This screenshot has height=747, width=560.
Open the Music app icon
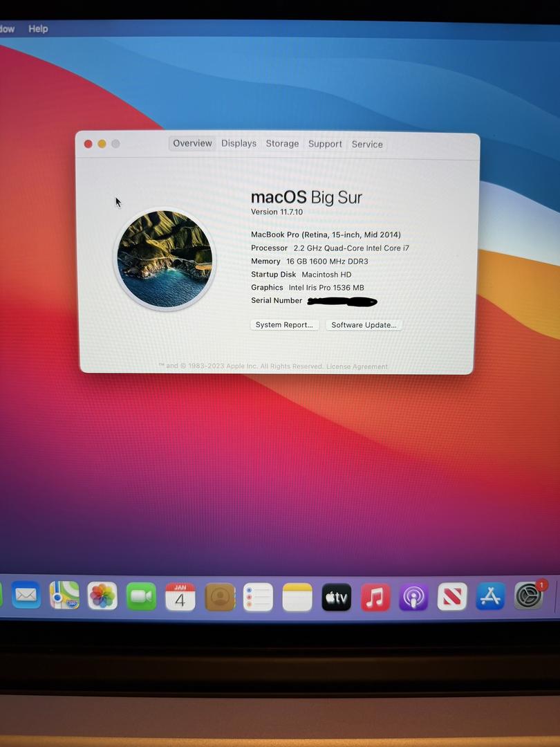pos(375,597)
